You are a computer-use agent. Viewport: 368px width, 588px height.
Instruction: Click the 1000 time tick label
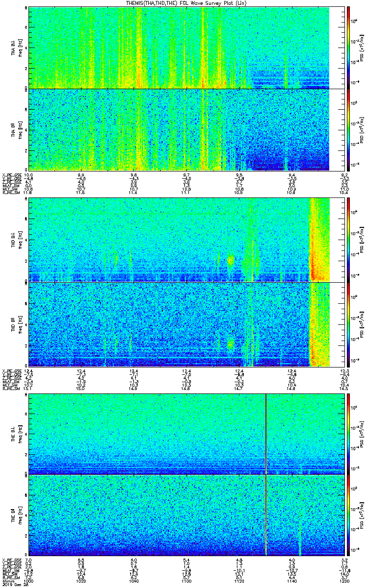[29, 581]
